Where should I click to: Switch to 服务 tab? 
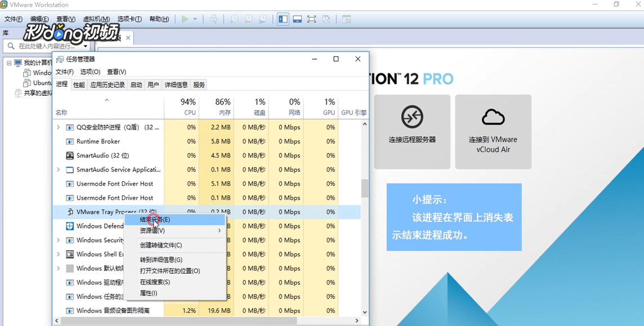point(199,85)
